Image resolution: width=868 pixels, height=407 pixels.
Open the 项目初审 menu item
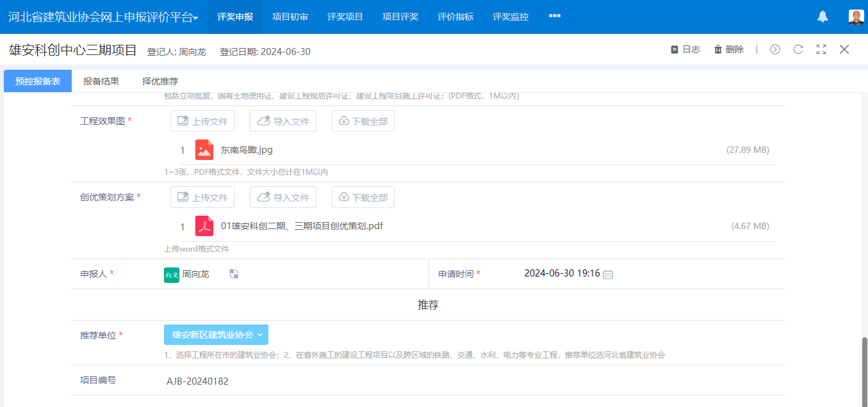290,17
